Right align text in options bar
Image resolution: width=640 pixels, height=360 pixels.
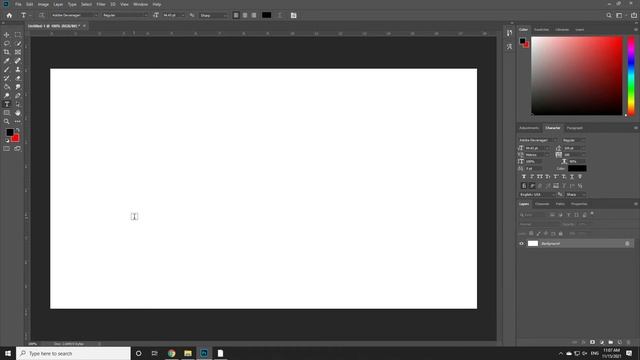pos(254,15)
